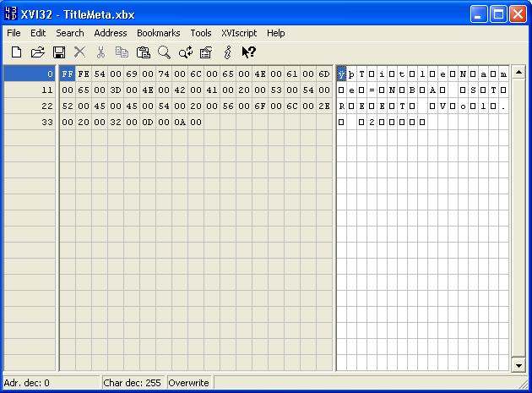
Task: Select the FE hex byte in row 0
Action: 84,74
